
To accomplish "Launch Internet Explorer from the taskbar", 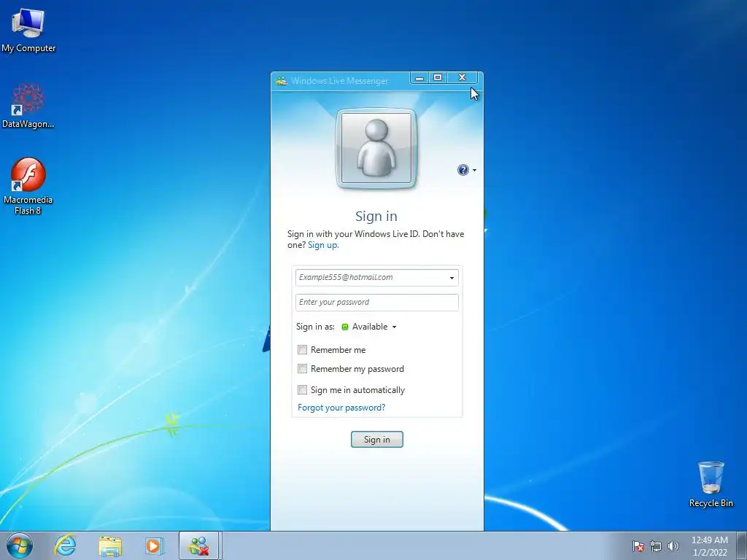I will click(65, 545).
